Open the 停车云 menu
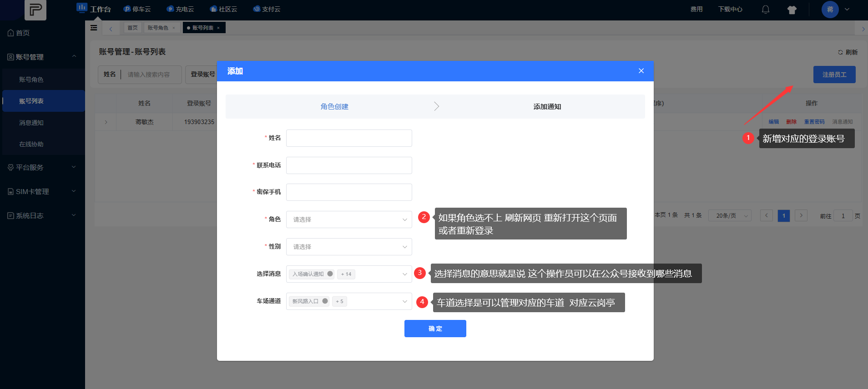Viewport: 868px width, 389px height. pos(137,9)
